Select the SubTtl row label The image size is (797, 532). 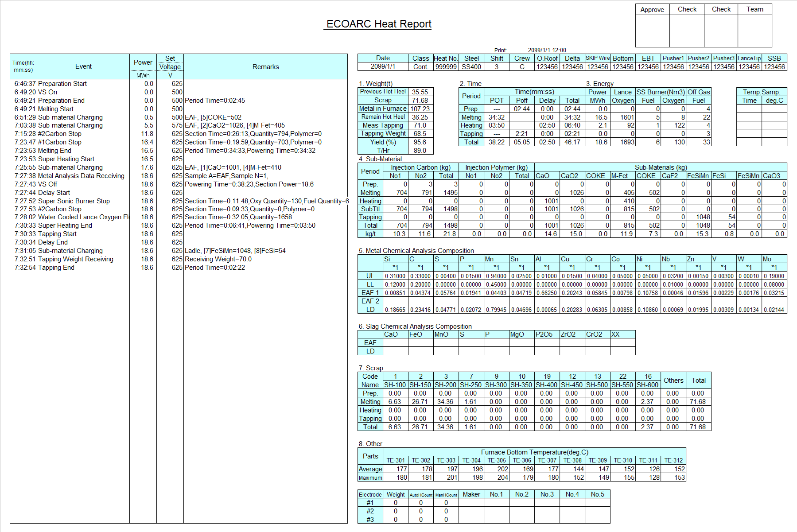370,209
